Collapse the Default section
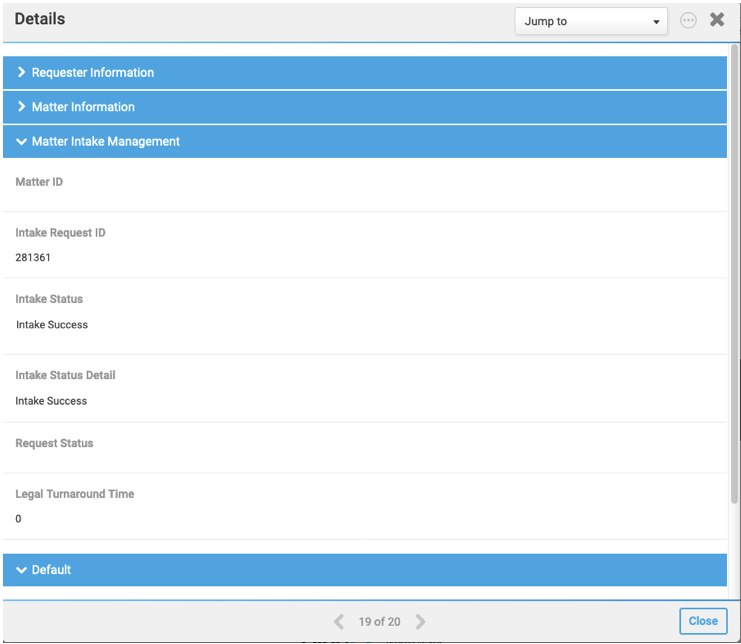The image size is (741, 644). [365, 570]
